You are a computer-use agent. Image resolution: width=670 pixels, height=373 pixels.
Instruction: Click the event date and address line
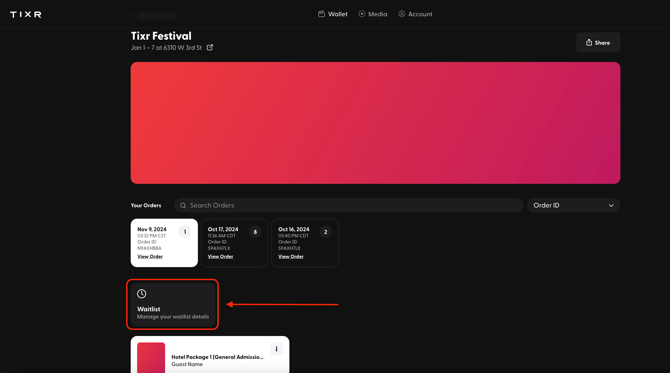click(x=166, y=48)
